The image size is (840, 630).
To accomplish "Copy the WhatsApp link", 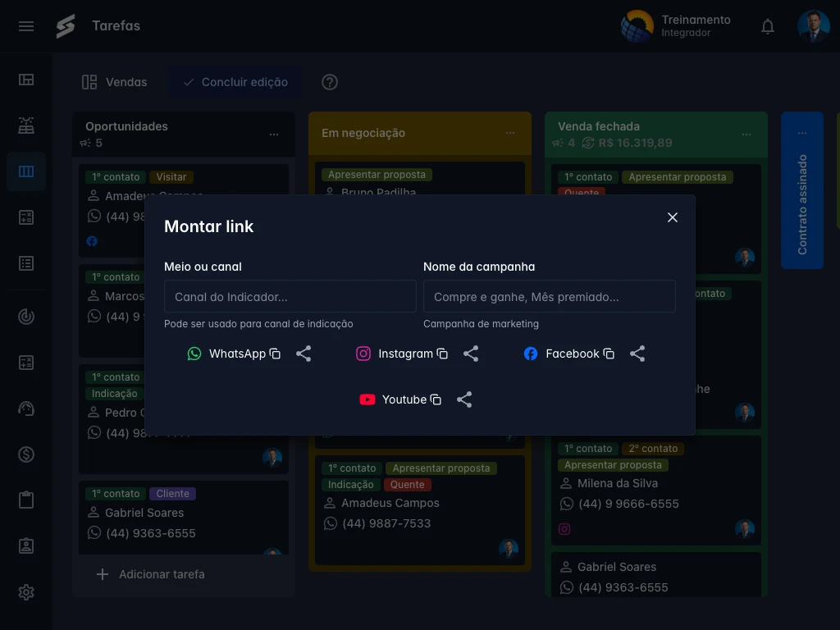I will click(x=275, y=354).
